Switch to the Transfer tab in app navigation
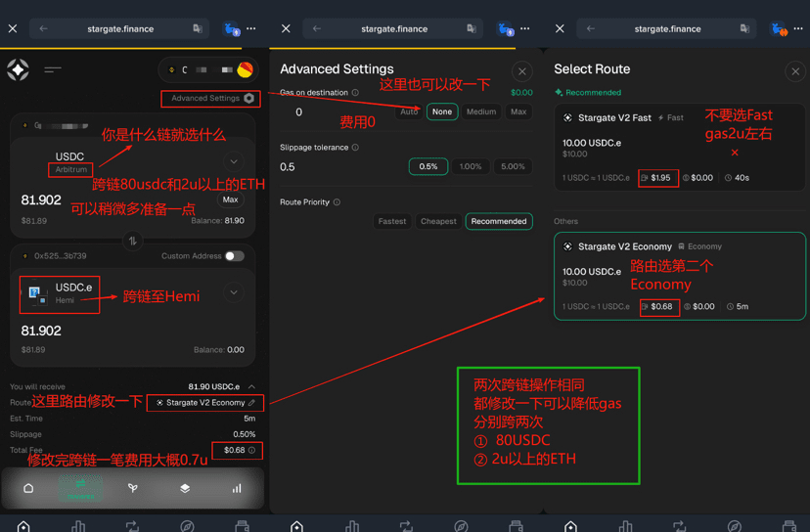Screen dimensions: 810x532 (80, 488)
